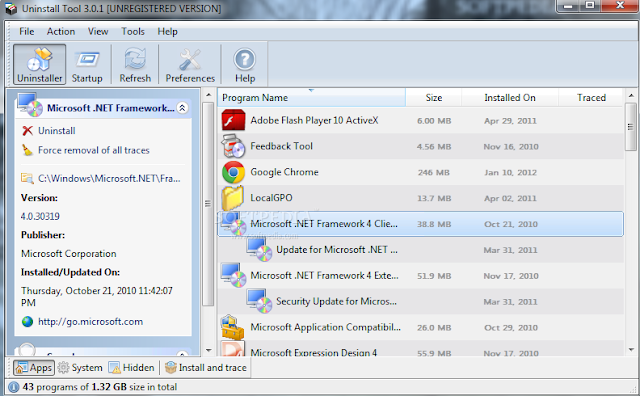
Task: Click the .NET Framework 4 Exte... icon
Action: coord(233,276)
